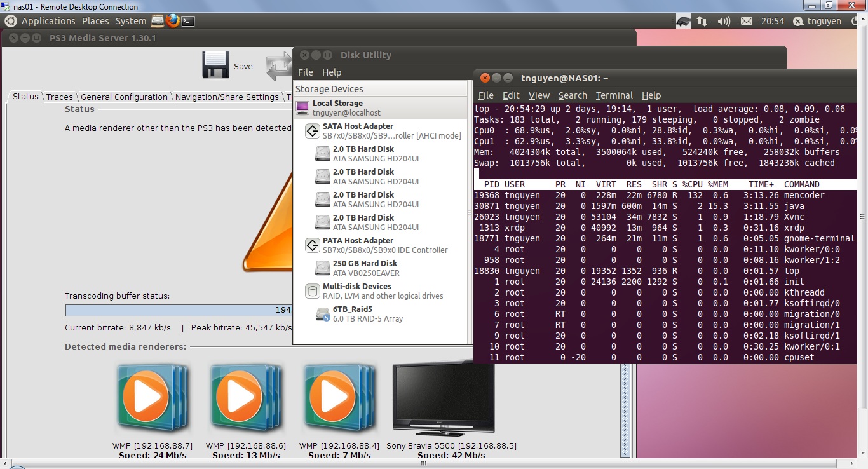Switch to the Status tab
Screen dimensions: 868x469
[25, 97]
